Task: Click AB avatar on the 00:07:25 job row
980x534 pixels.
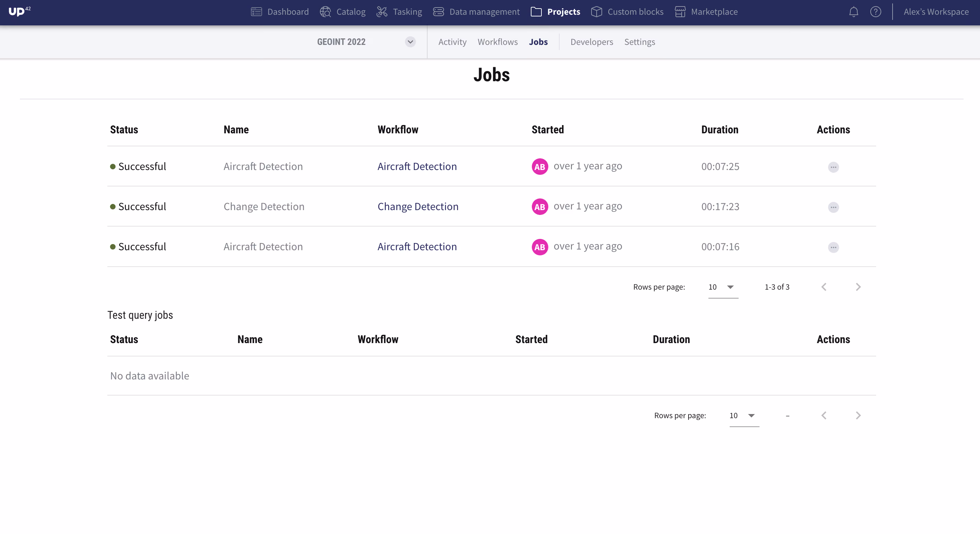Action: tap(539, 167)
